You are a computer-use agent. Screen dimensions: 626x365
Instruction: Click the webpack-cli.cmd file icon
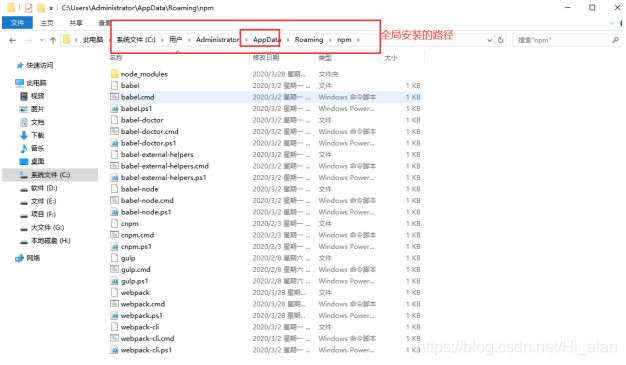tap(114, 338)
